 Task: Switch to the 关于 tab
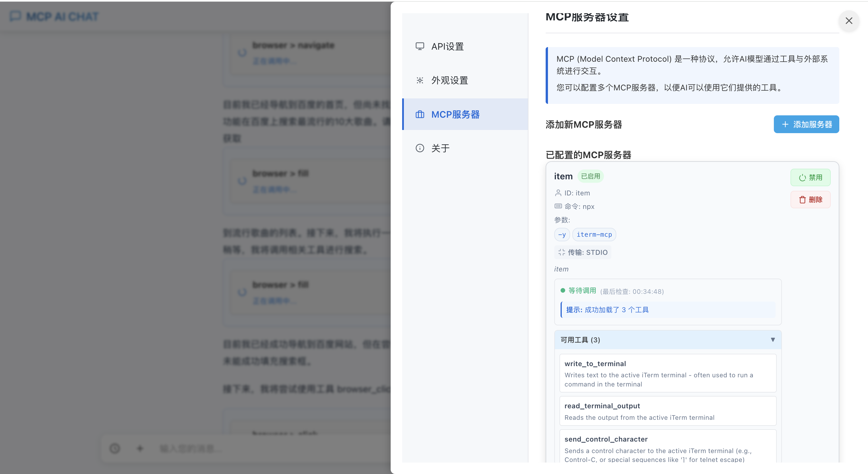[440, 148]
